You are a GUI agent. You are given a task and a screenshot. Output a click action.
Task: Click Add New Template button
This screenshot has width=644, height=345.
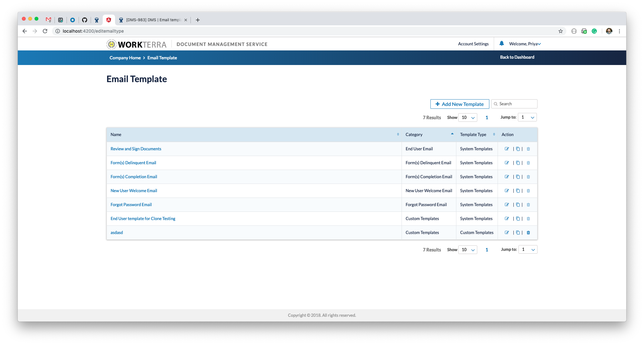(460, 104)
